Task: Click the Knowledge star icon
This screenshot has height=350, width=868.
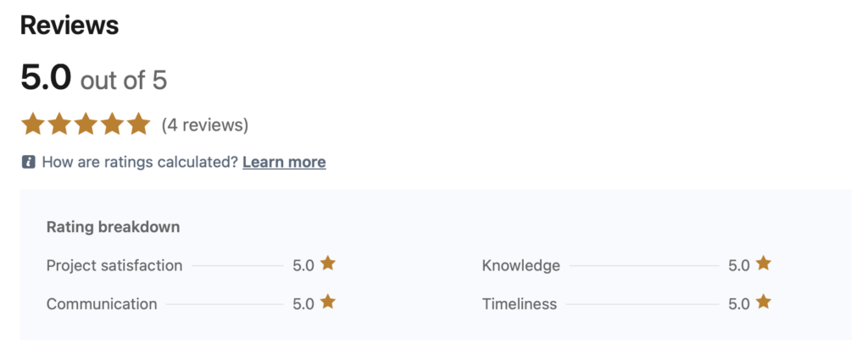Action: click(764, 264)
